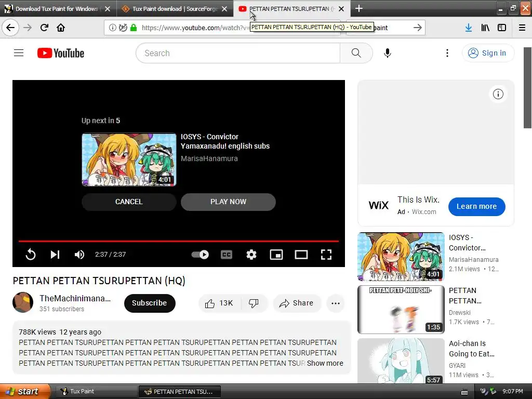The height and width of the screenshot is (399, 532).
Task: Dislike the video with thumbs down
Action: pos(254,303)
